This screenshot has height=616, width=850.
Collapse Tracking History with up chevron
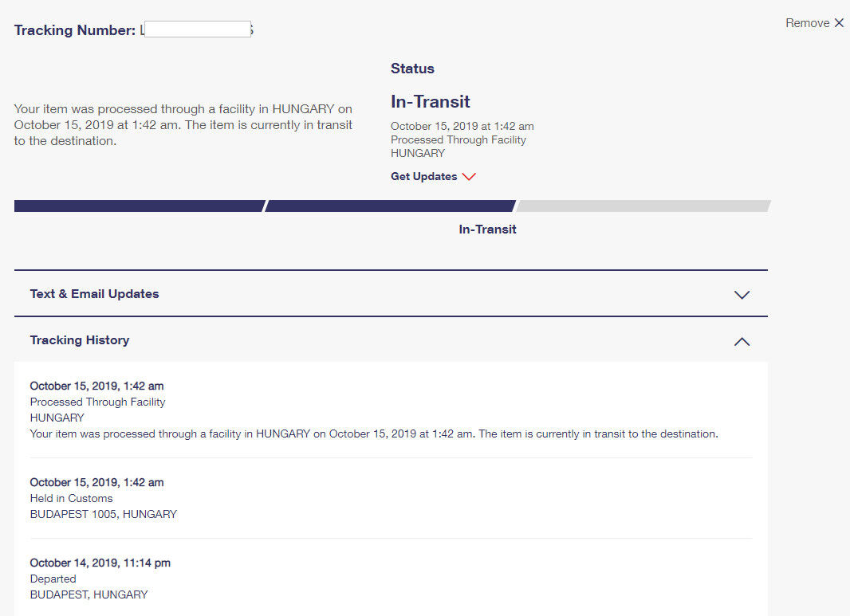tap(742, 341)
